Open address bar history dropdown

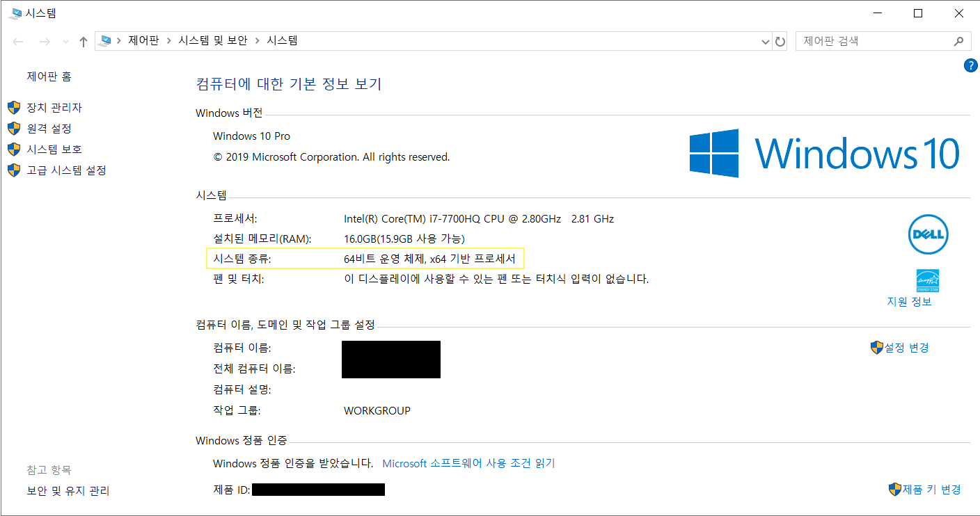(x=766, y=42)
